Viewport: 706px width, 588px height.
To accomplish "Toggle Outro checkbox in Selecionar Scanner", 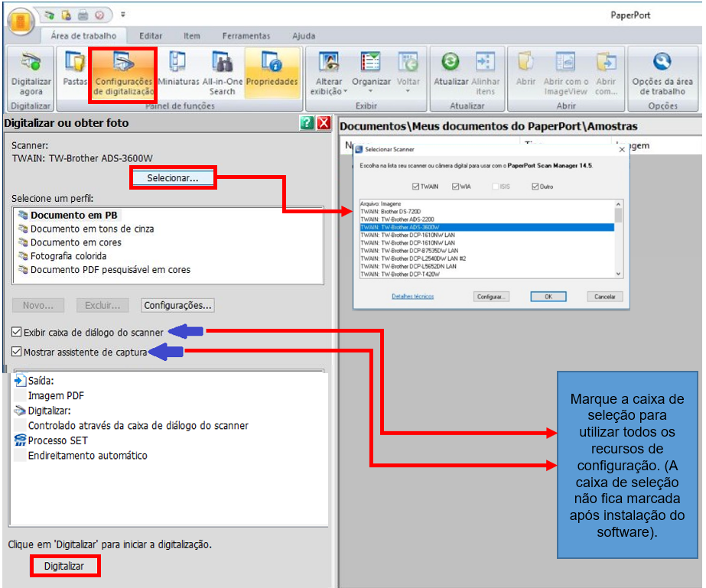I will (x=535, y=187).
